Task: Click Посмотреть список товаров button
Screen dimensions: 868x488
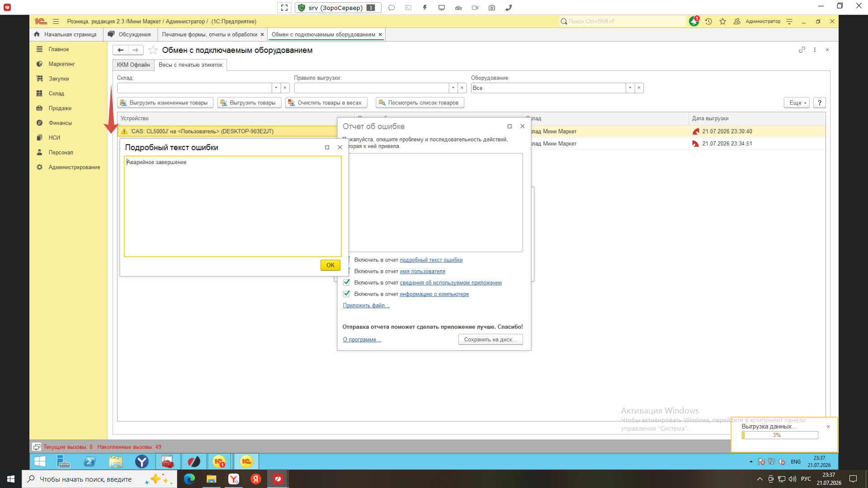Action: [x=420, y=103]
